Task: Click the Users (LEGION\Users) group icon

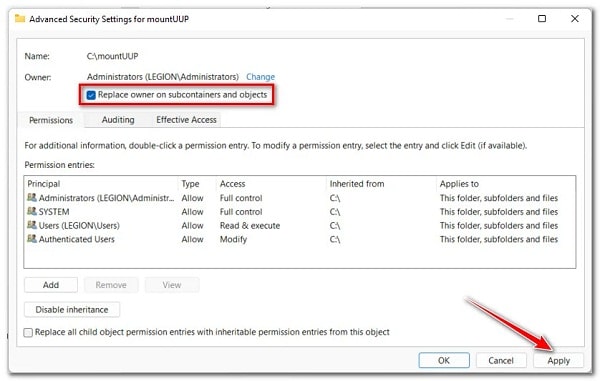Action: tap(32, 225)
